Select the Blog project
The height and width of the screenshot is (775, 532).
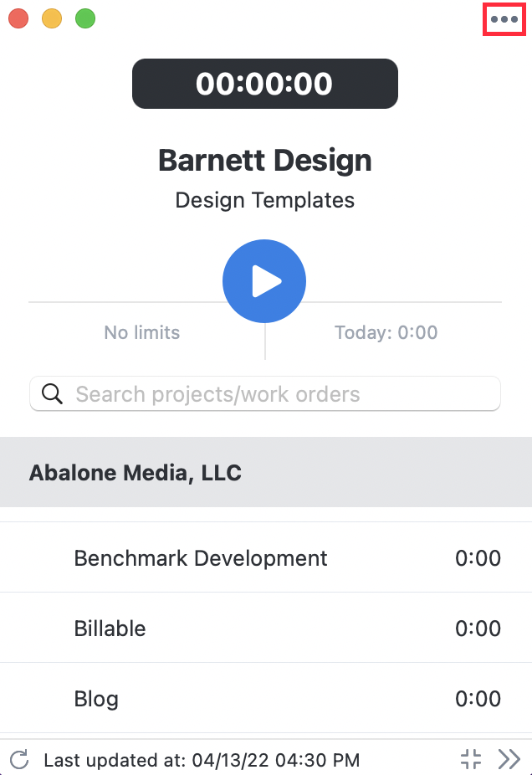pos(266,698)
